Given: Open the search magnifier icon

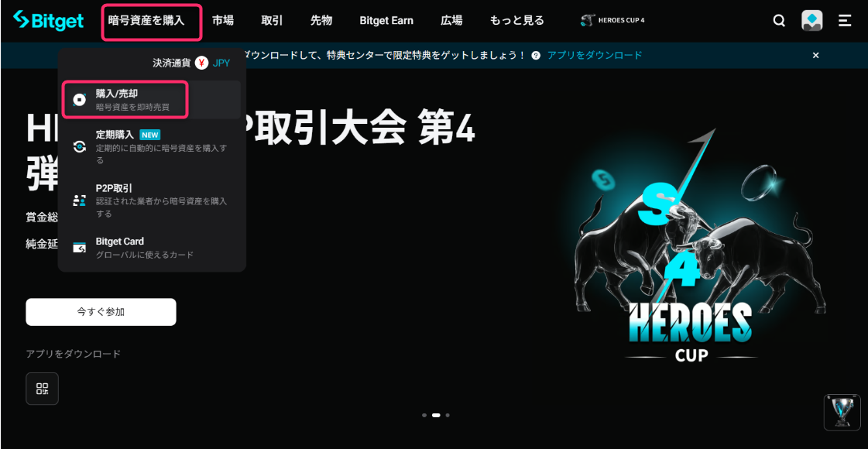Looking at the screenshot, I should pos(779,21).
